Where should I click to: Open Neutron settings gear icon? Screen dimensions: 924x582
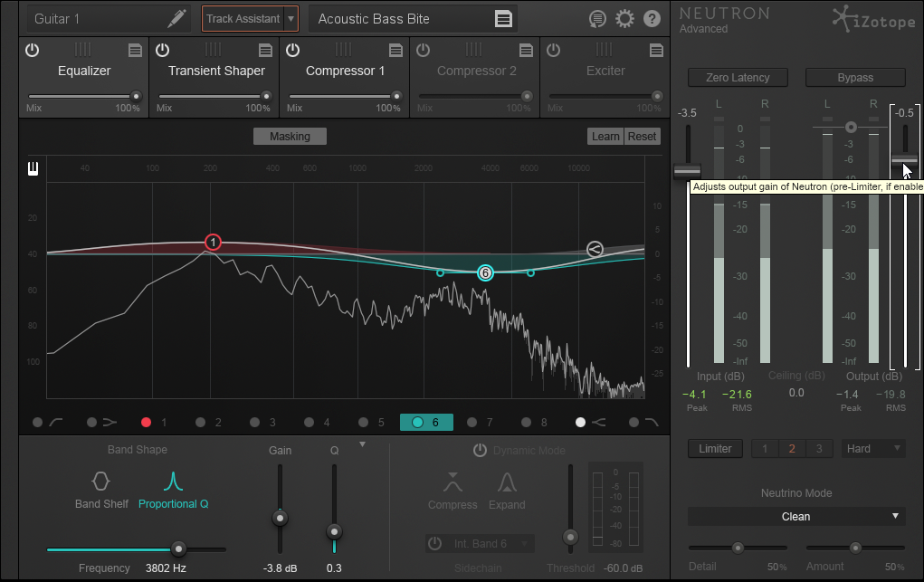624,19
